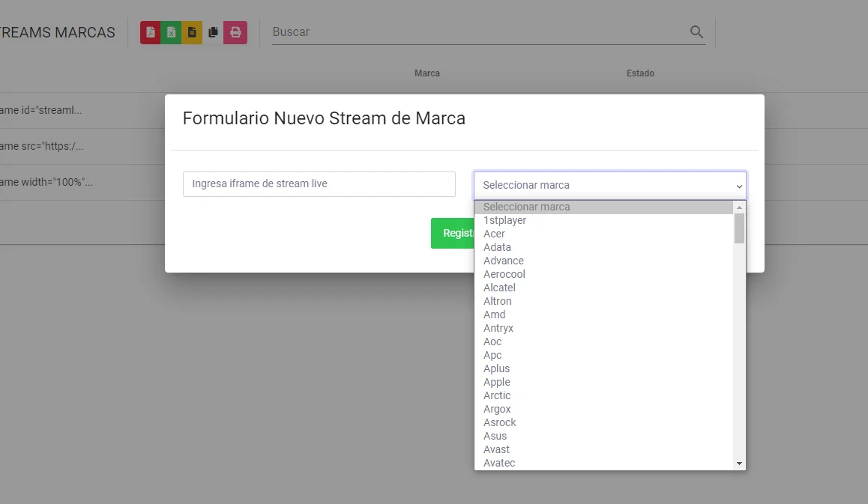
Task: Click the green Excel export icon
Action: pyautogui.click(x=172, y=32)
